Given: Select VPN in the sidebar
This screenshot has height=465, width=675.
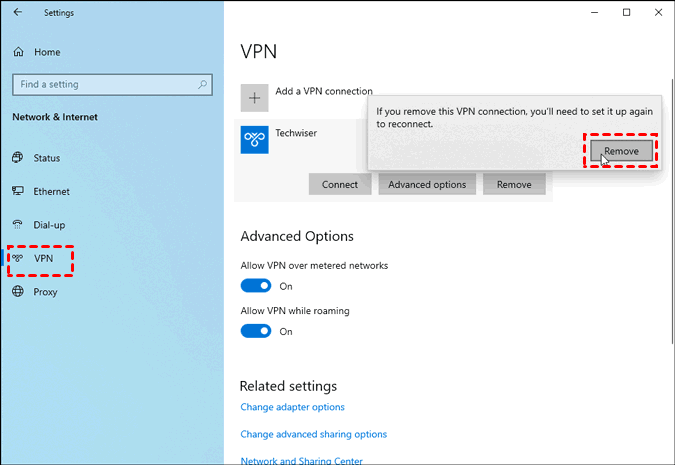Looking at the screenshot, I should coord(42,258).
